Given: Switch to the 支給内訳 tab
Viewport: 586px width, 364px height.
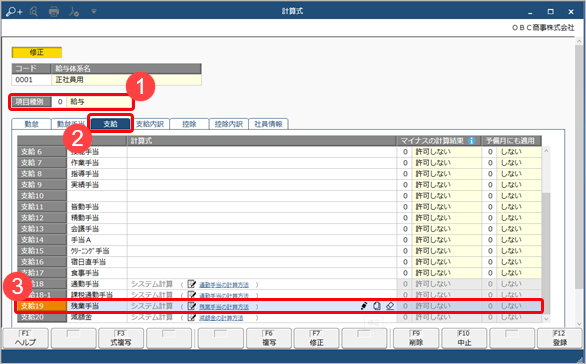Looking at the screenshot, I should click(150, 124).
